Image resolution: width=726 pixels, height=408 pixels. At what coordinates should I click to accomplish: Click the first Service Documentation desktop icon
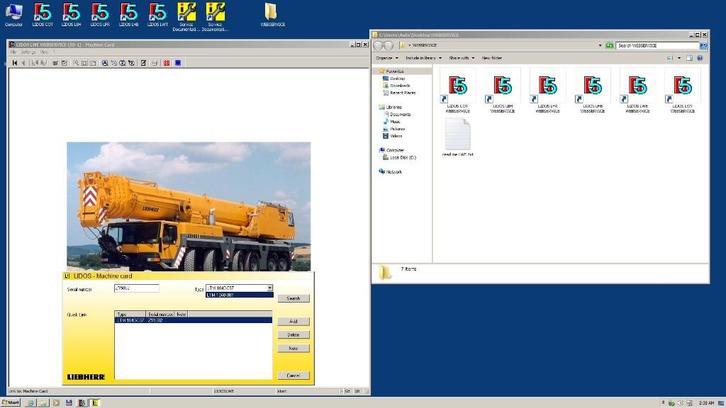pos(186,14)
